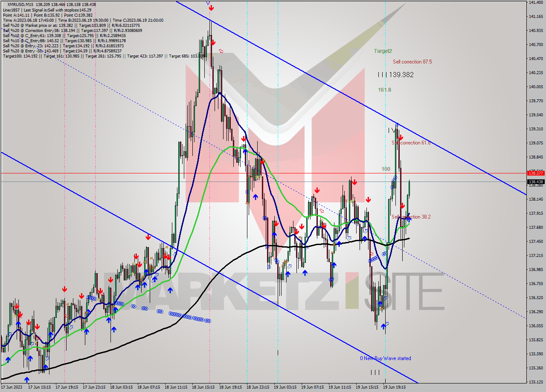Click the 136.750 price axis value
546x392 pixels.
tap(535, 283)
